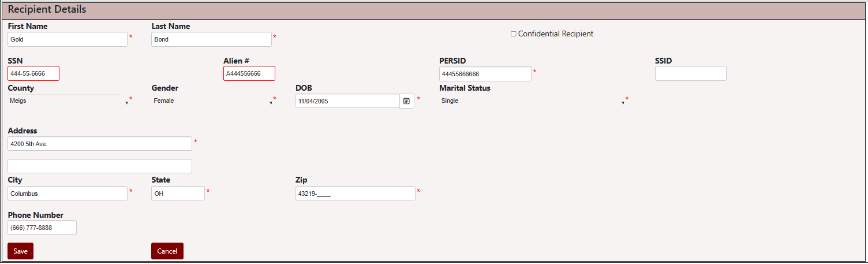Open the DOB calendar date picker

click(406, 101)
